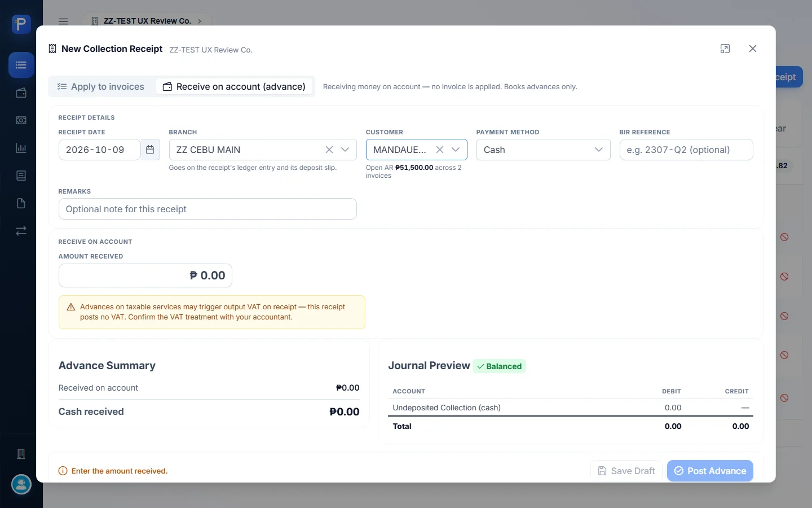Click the DEBIT column header
The width and height of the screenshot is (812, 508).
[672, 391]
